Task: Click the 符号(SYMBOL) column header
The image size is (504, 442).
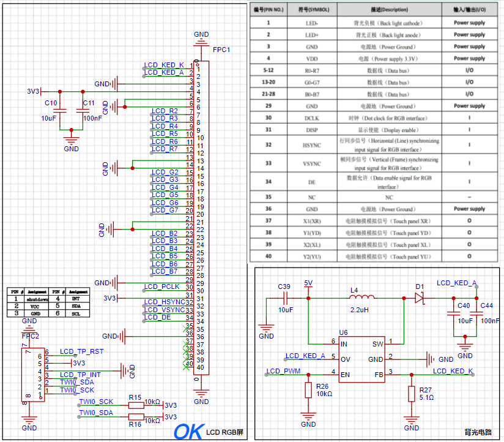Action: click(313, 10)
